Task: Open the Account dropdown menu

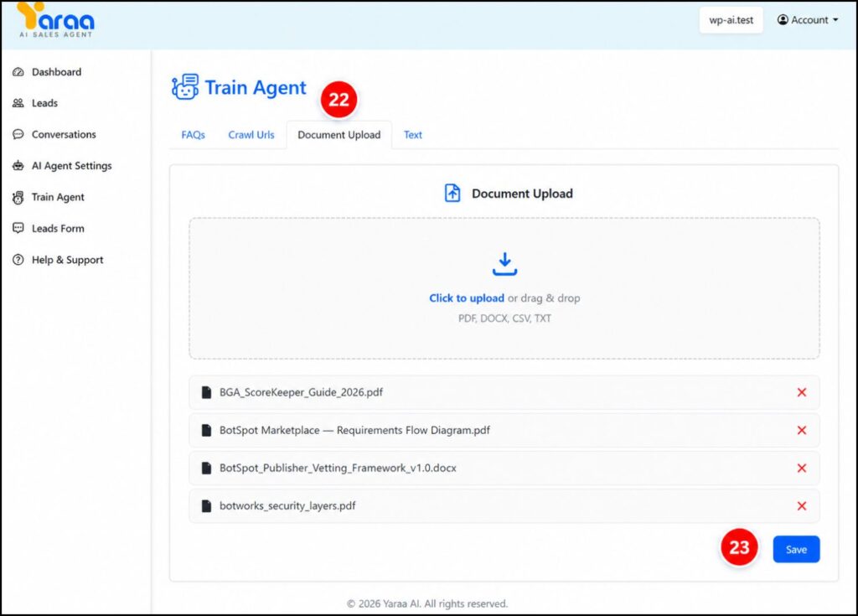Action: [x=808, y=20]
